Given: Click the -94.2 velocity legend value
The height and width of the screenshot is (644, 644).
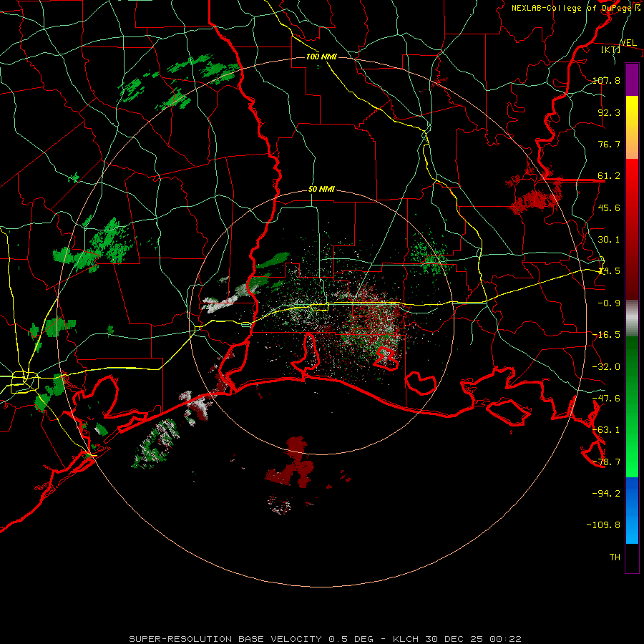Looking at the screenshot, I should tap(606, 493).
